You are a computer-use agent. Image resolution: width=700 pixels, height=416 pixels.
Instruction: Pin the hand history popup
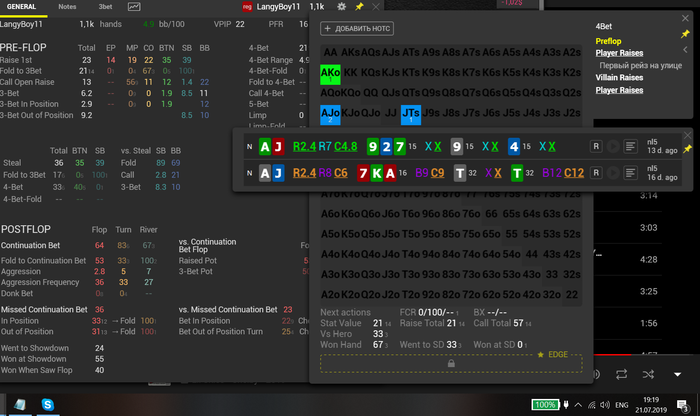pos(688,149)
